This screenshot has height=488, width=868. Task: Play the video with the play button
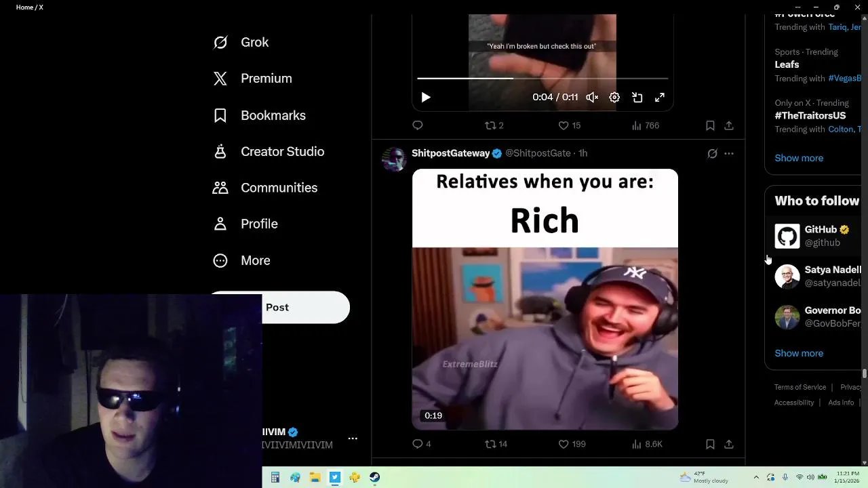(426, 98)
